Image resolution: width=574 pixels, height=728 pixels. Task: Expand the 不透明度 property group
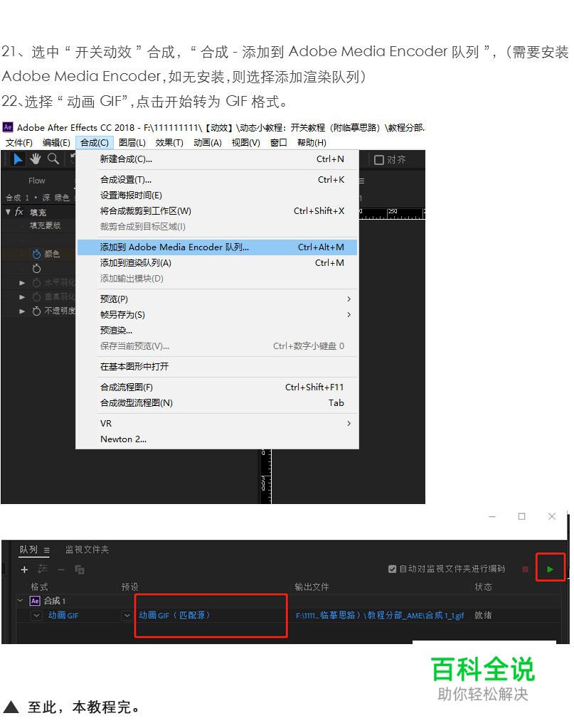click(22, 310)
